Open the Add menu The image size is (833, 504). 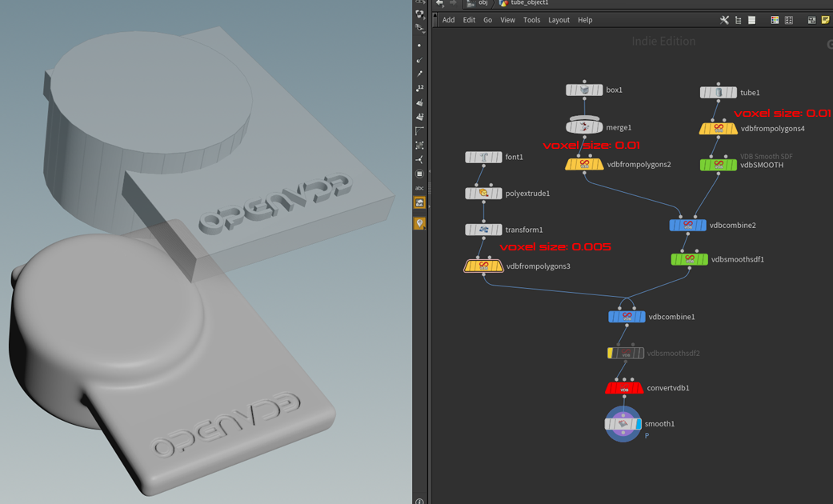pos(448,20)
